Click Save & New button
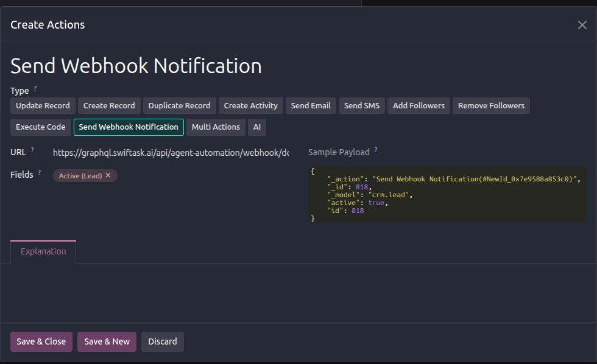 tap(107, 341)
